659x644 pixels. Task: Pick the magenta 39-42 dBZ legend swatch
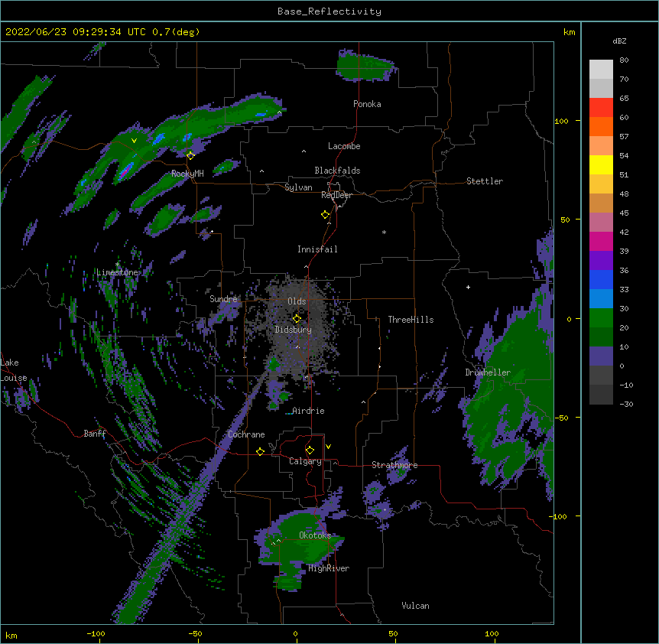601,241
